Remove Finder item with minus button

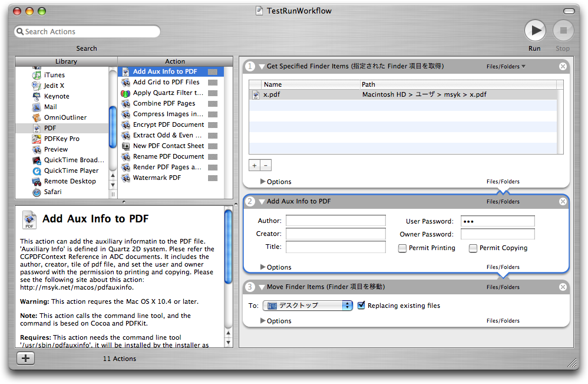pyautogui.click(x=266, y=166)
